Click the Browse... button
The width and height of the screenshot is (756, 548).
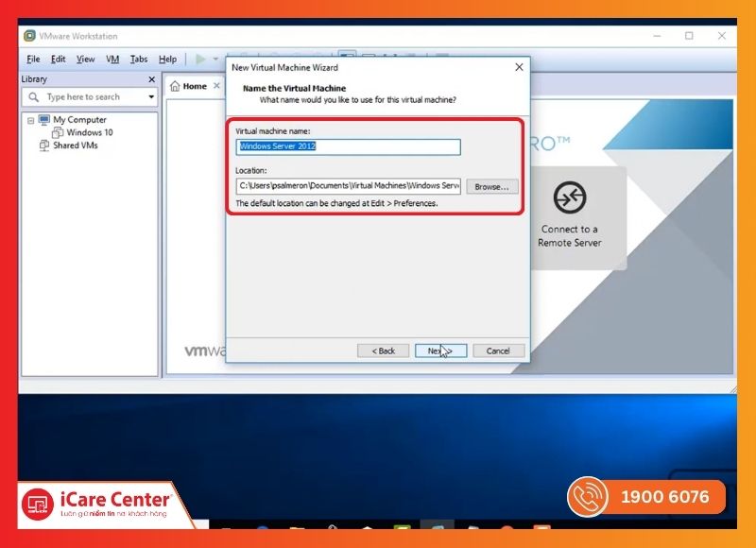[491, 186]
